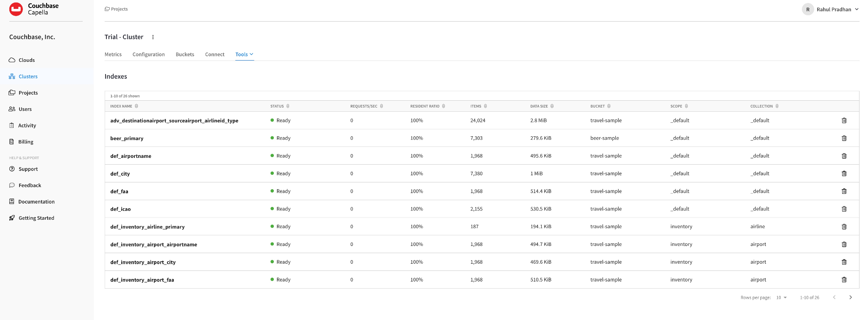Screen dimensions: 868x320
Task: Click index name def_inventory_airport_city
Action: (143, 262)
